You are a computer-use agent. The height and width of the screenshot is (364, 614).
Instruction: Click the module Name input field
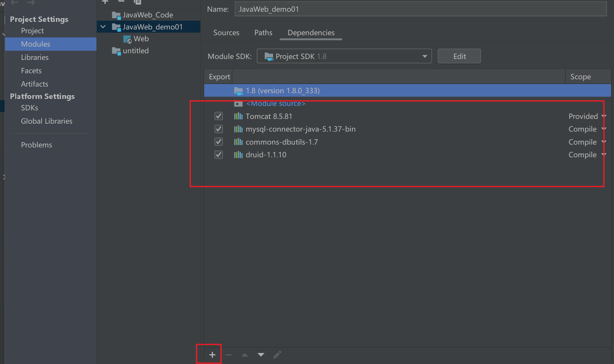coord(420,9)
